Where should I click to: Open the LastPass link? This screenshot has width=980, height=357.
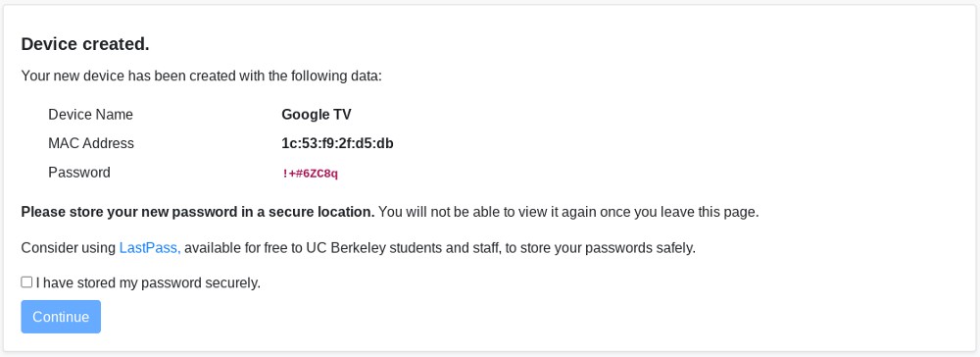click(150, 247)
